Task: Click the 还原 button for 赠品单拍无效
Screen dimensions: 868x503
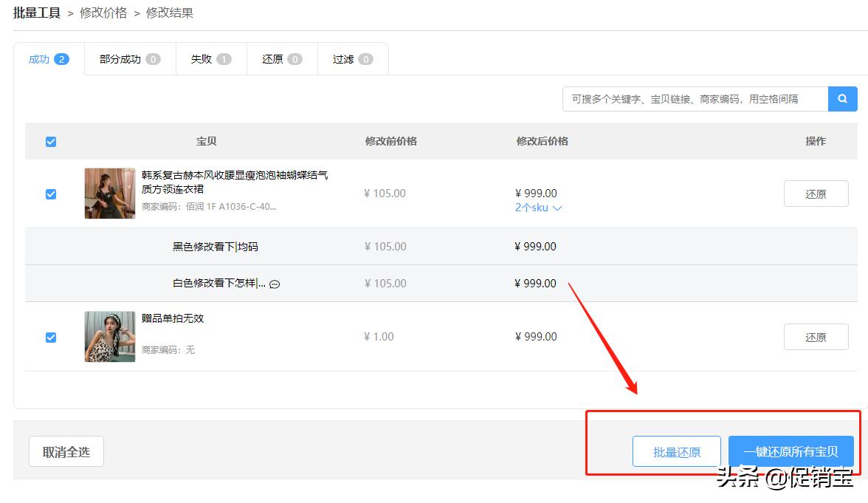Action: pyautogui.click(x=816, y=337)
